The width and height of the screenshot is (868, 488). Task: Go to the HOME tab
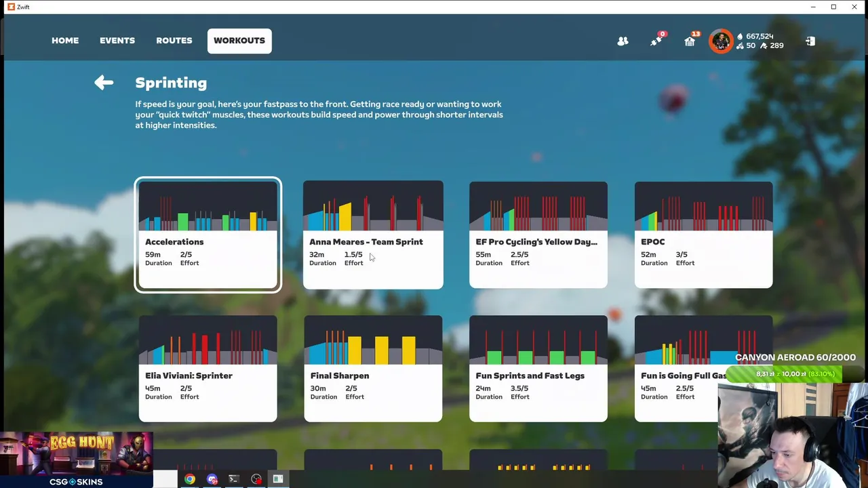click(x=65, y=41)
